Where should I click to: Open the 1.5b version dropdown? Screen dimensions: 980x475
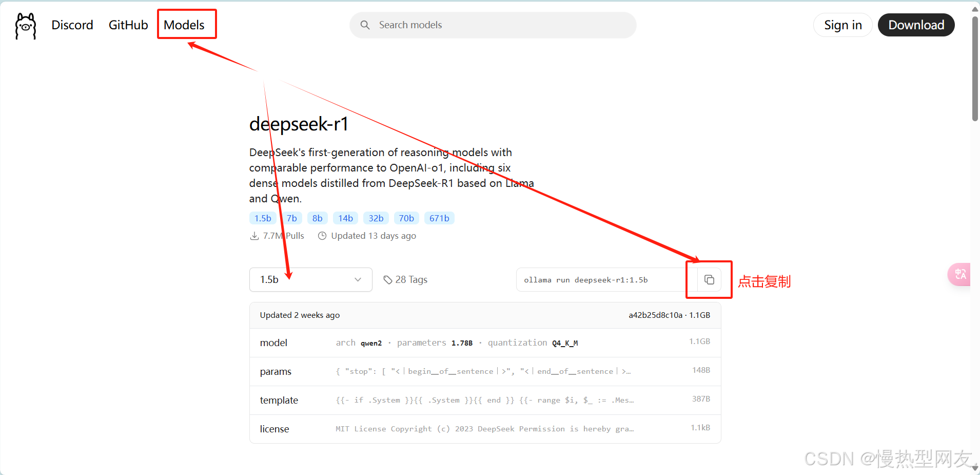[311, 279]
